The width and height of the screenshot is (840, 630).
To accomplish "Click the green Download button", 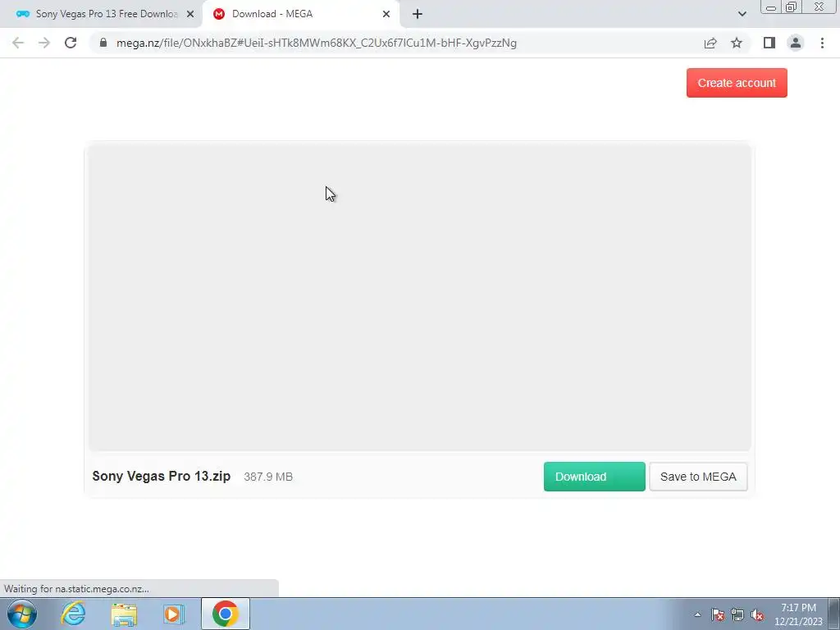I will [594, 477].
